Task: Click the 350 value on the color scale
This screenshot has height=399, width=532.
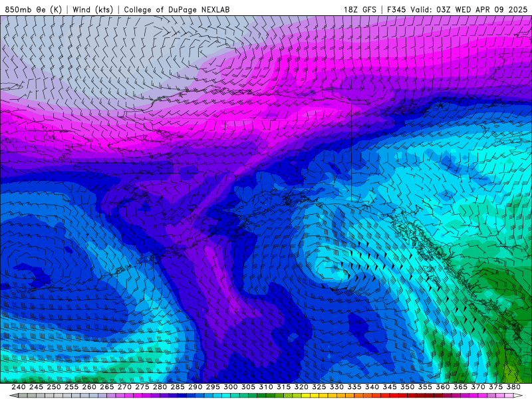Action: tap(408, 387)
